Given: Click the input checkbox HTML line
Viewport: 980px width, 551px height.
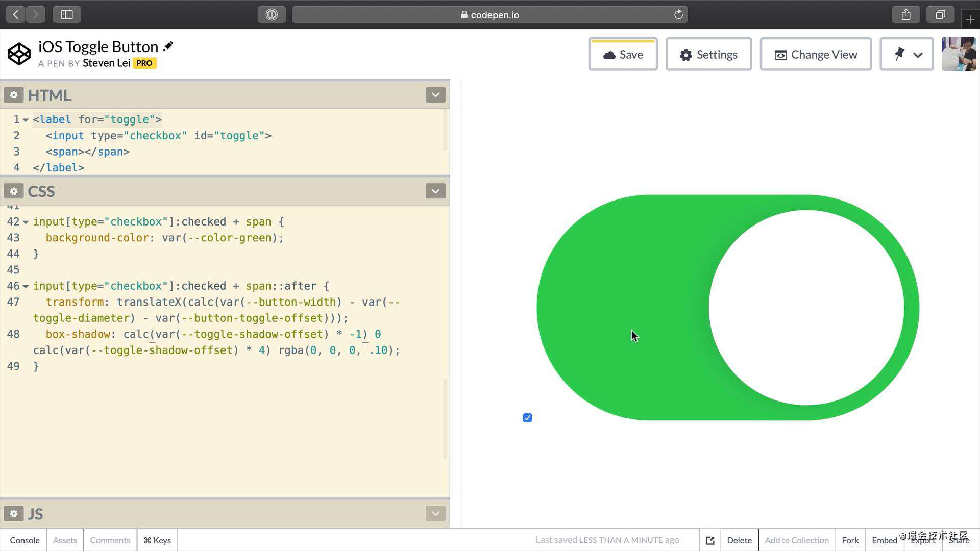Looking at the screenshot, I should 158,136.
